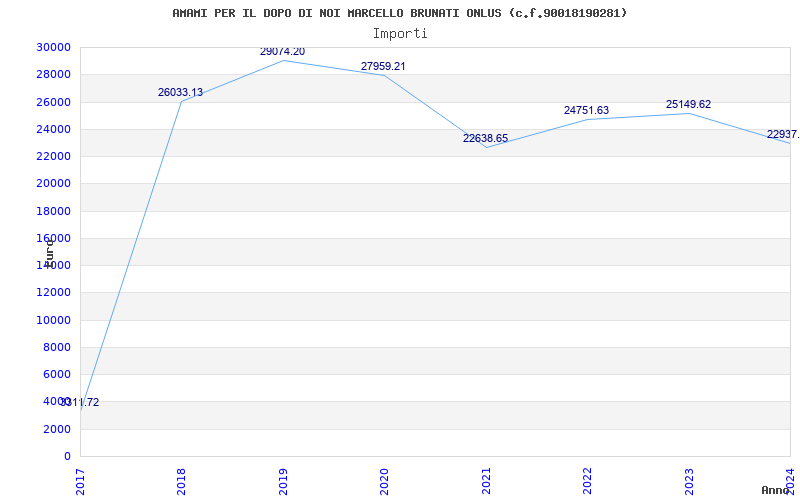Click the y-axis value 26000
Viewport: 800px width, 500px height.
click(53, 102)
